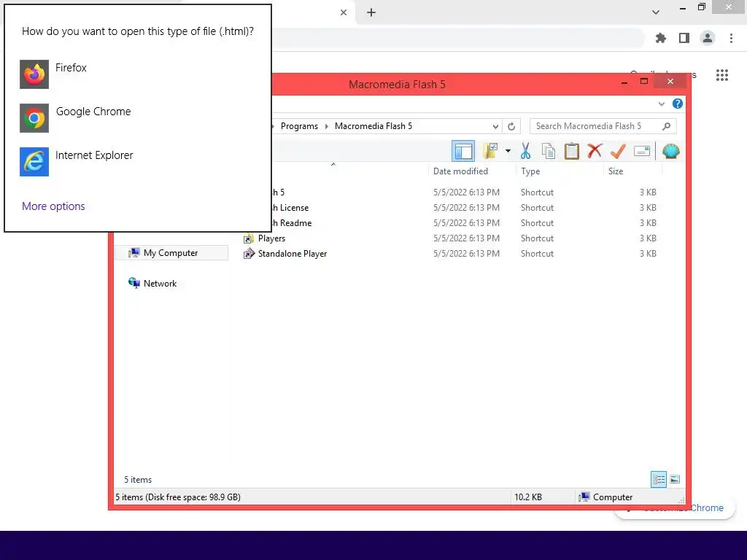Click the Standalone Player date modified cell
The width and height of the screenshot is (747, 560).
click(x=466, y=253)
